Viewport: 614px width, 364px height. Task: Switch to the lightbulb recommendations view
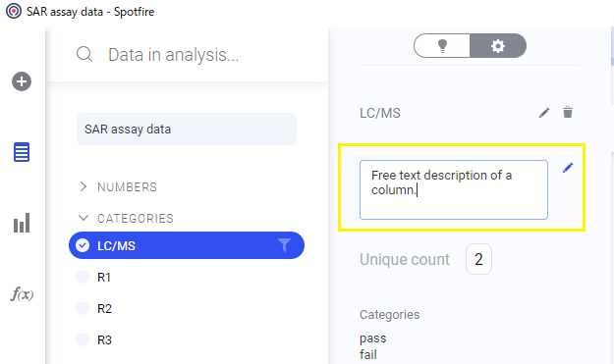pos(442,46)
